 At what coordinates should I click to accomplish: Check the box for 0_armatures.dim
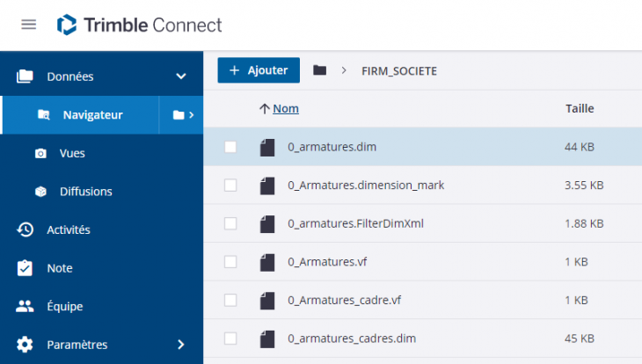(x=230, y=147)
